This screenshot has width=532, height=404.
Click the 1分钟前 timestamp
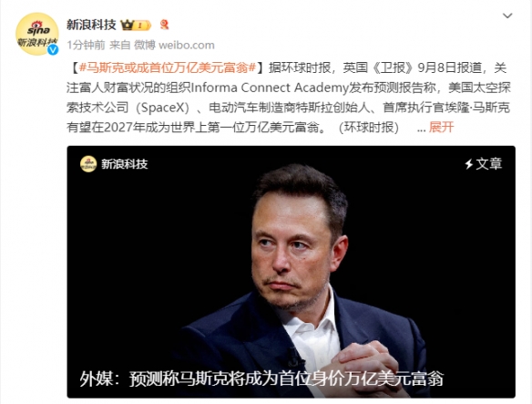point(86,45)
